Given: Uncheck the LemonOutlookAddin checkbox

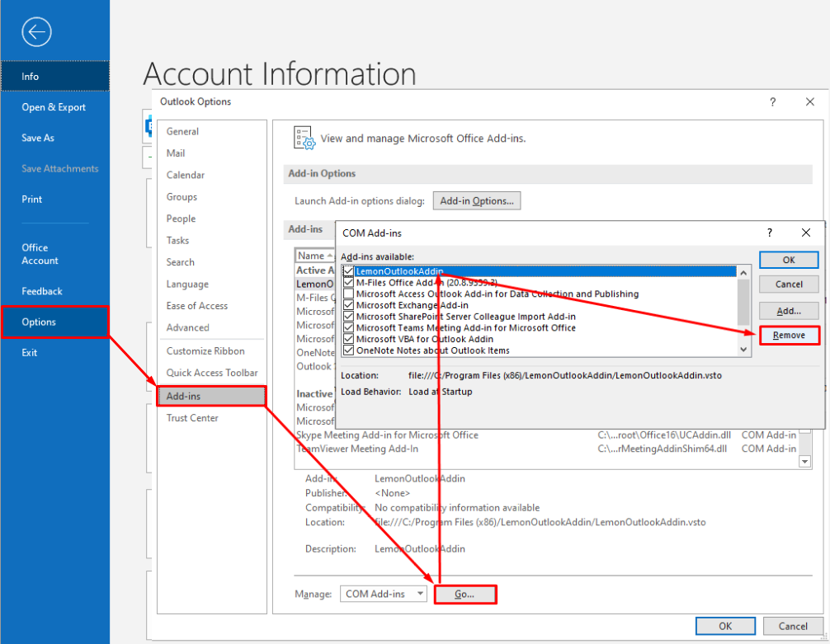Looking at the screenshot, I should [x=348, y=271].
